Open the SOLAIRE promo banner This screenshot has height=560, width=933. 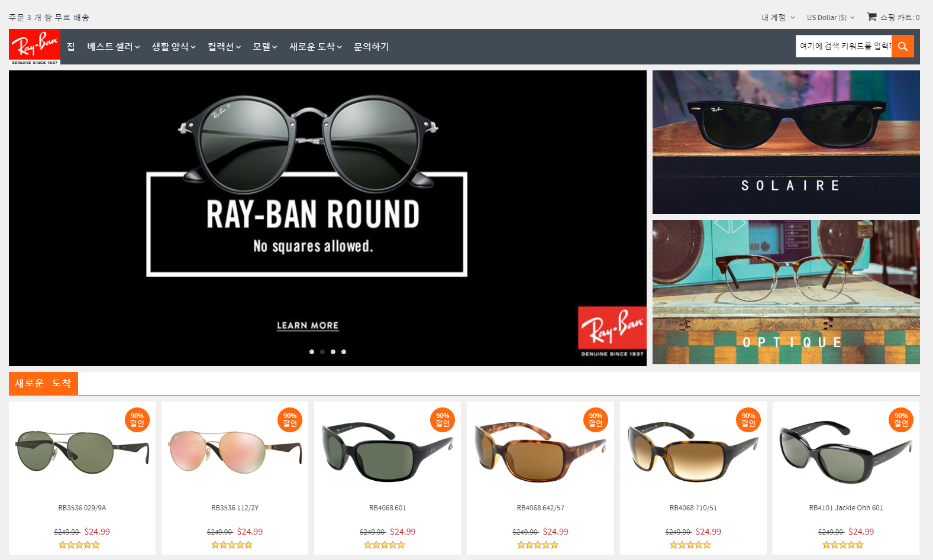[786, 143]
